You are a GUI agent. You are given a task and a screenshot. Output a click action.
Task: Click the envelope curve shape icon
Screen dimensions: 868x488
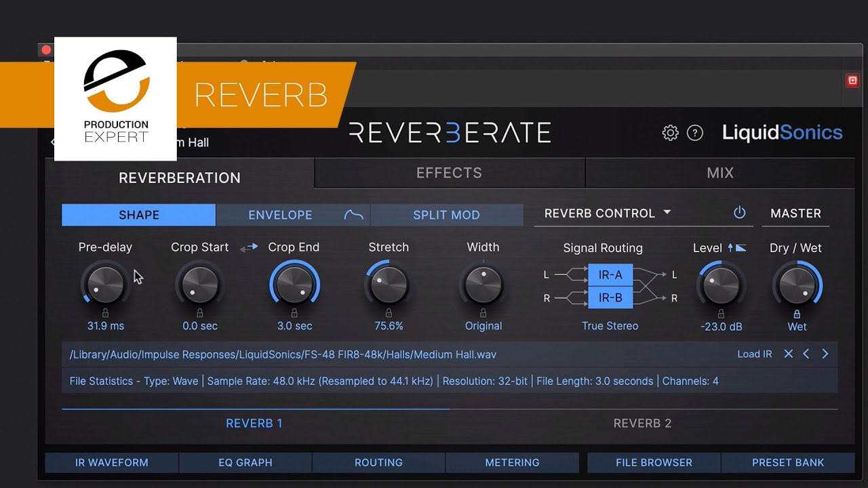point(354,215)
